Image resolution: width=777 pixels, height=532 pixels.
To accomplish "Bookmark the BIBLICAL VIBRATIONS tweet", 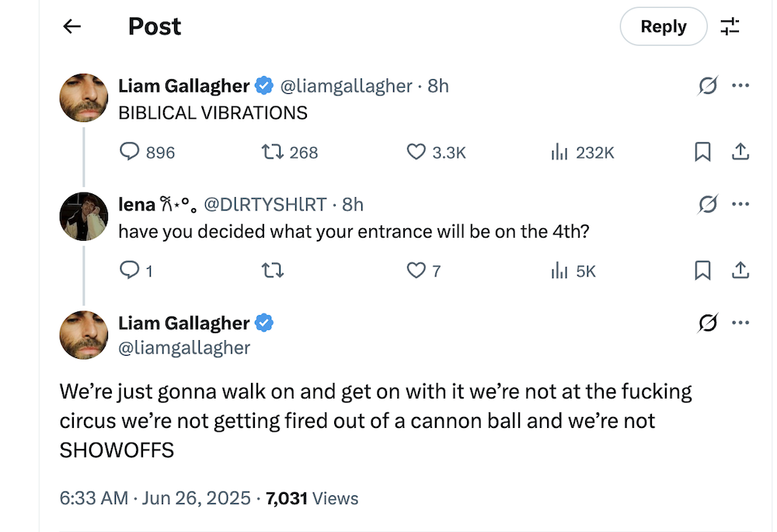I will pos(702,152).
